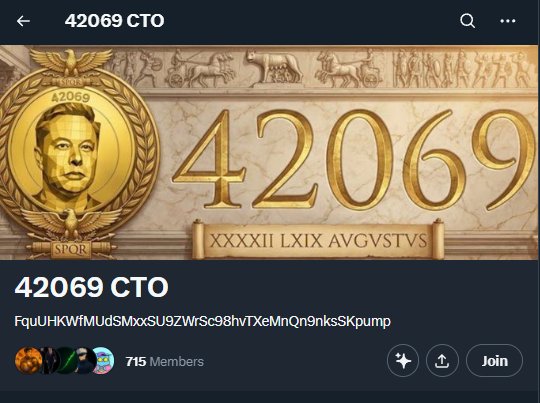Open the blindfolded character member avatar

pyautogui.click(x=84, y=361)
